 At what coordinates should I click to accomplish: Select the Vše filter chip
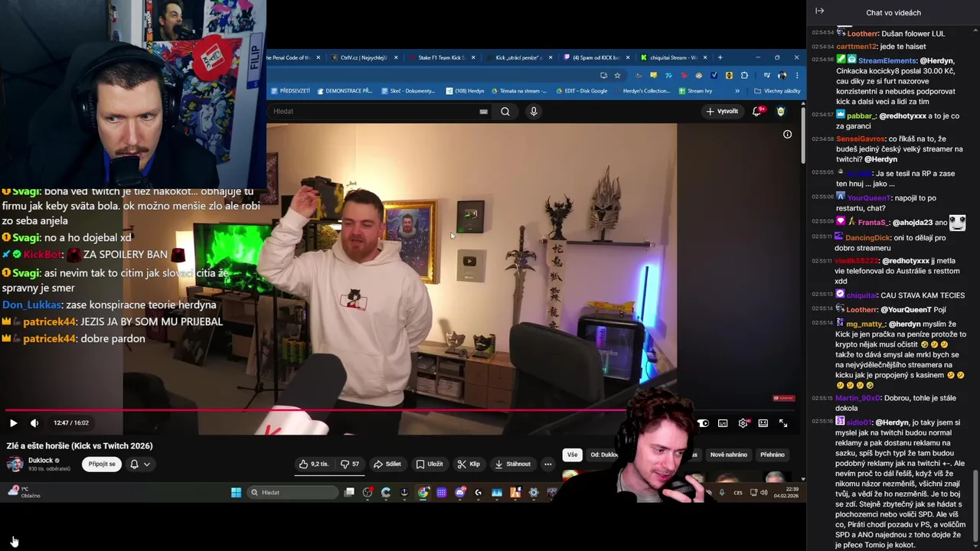(572, 455)
